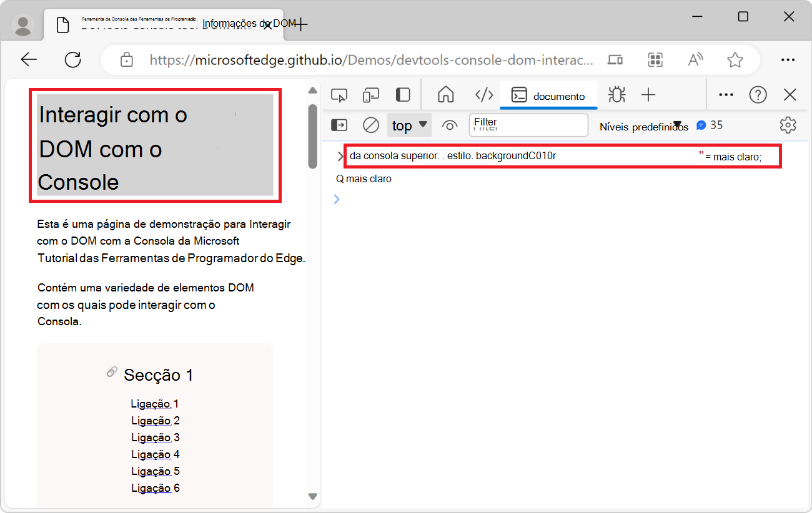This screenshot has height=513, width=812.
Task: Expand the highlighted console message chevron
Action: click(340, 156)
